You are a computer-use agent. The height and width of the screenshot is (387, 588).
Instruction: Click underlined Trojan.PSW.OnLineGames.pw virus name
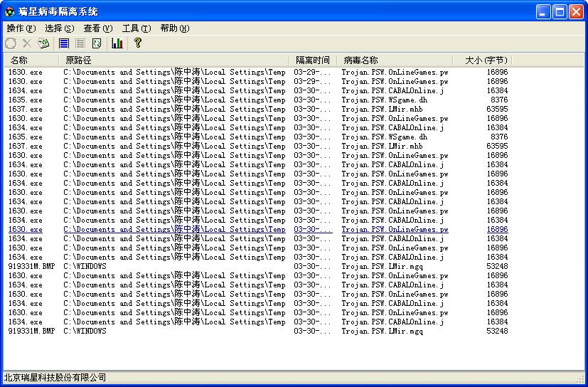tap(395, 229)
